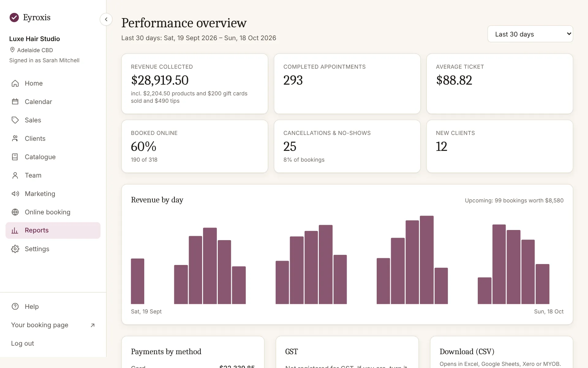Click the Clients people icon
Image resolution: width=588 pixels, height=368 pixels.
pos(15,138)
